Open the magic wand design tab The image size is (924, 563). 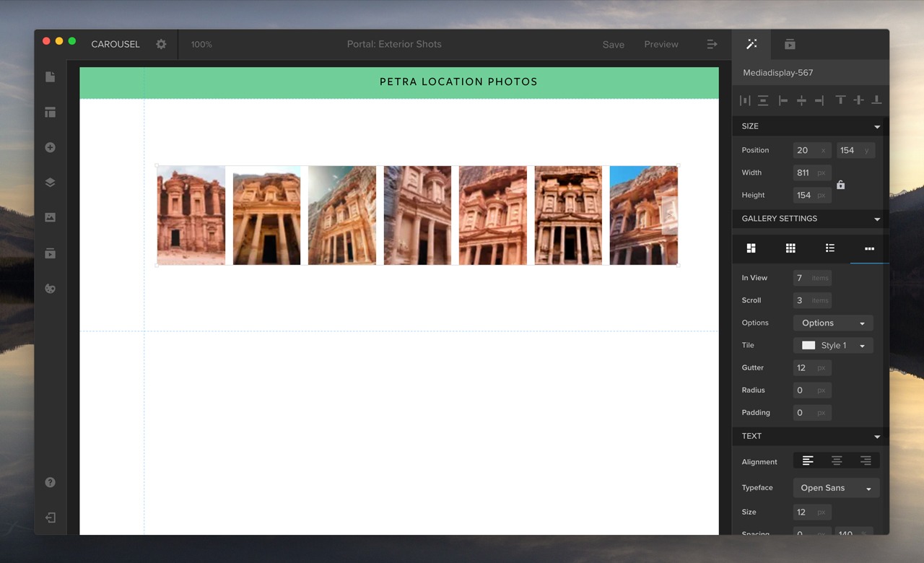(x=751, y=44)
